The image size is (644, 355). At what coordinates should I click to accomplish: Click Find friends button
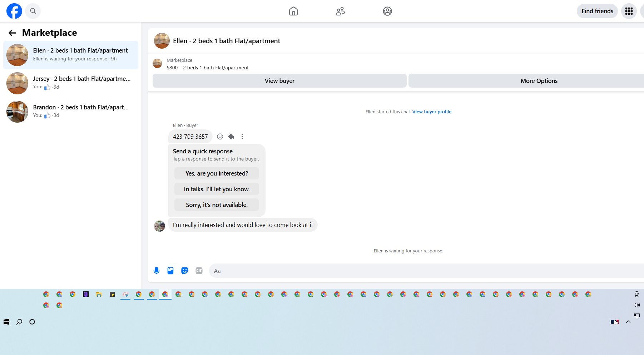pyautogui.click(x=597, y=11)
